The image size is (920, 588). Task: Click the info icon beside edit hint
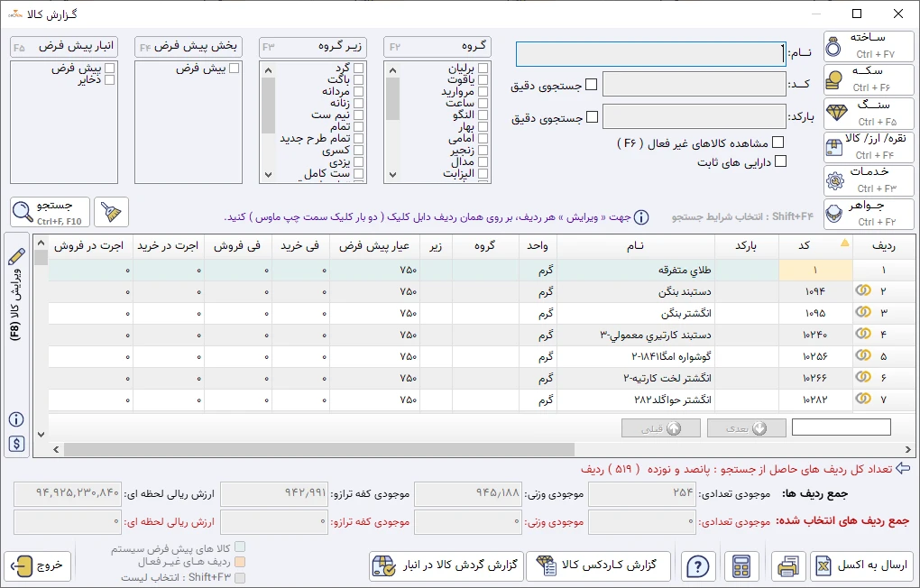tap(641, 217)
